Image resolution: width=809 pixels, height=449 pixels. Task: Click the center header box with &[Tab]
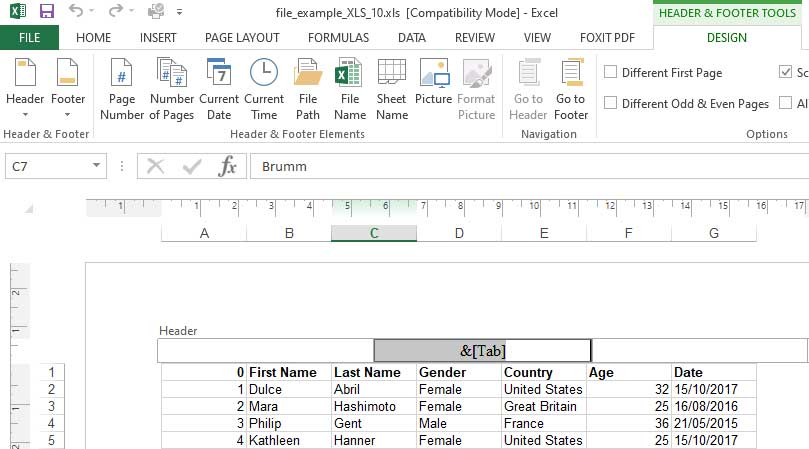[x=482, y=351]
